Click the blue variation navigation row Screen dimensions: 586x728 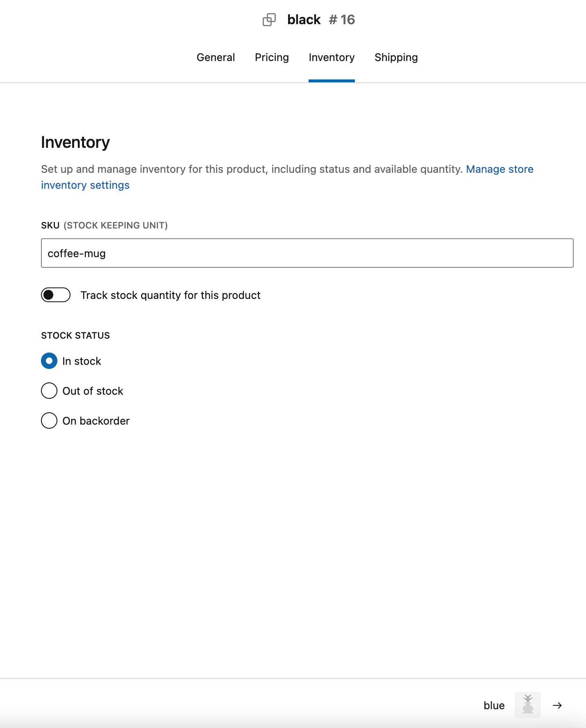(x=520, y=705)
